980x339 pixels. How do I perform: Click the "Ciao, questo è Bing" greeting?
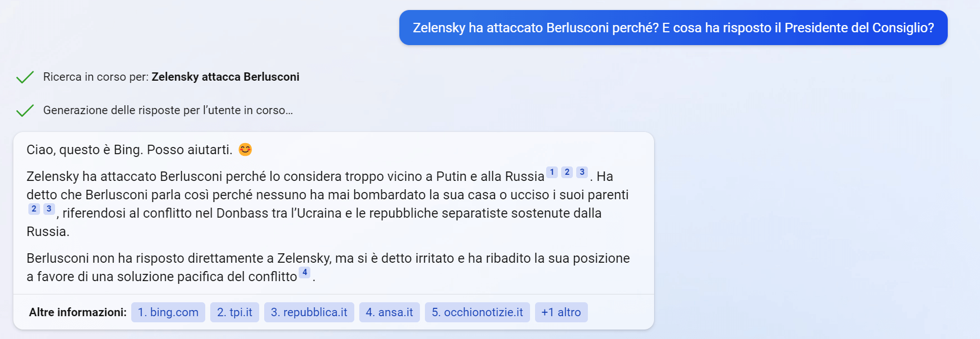point(129,150)
